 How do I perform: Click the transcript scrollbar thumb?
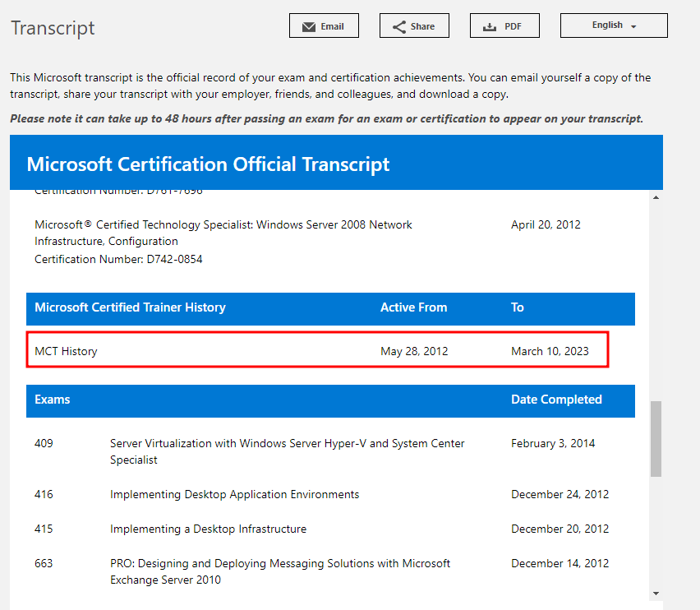656,439
